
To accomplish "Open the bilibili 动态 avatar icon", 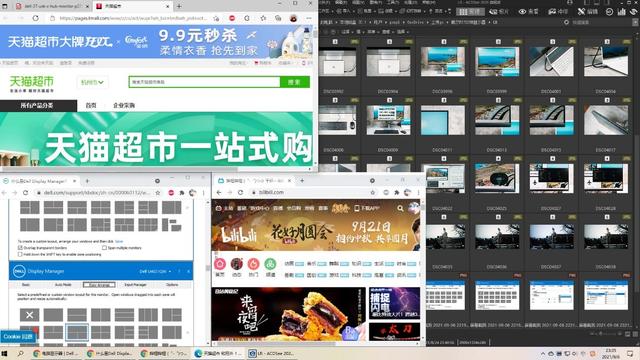I will tap(237, 264).
